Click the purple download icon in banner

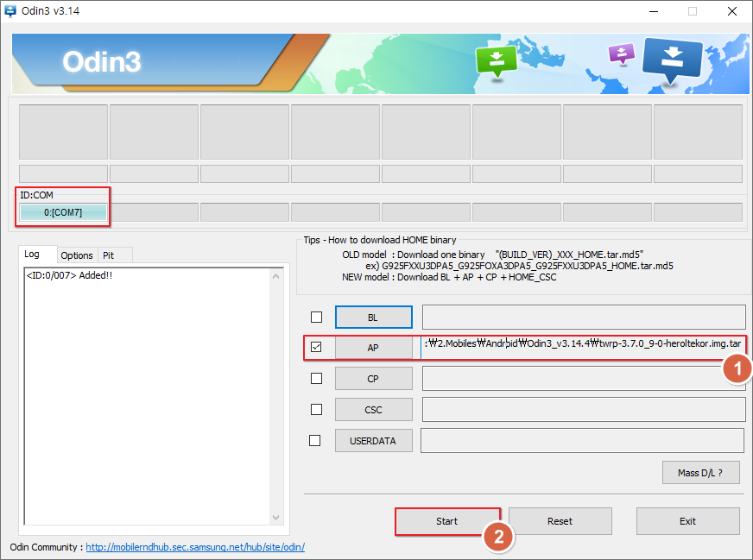[622, 53]
